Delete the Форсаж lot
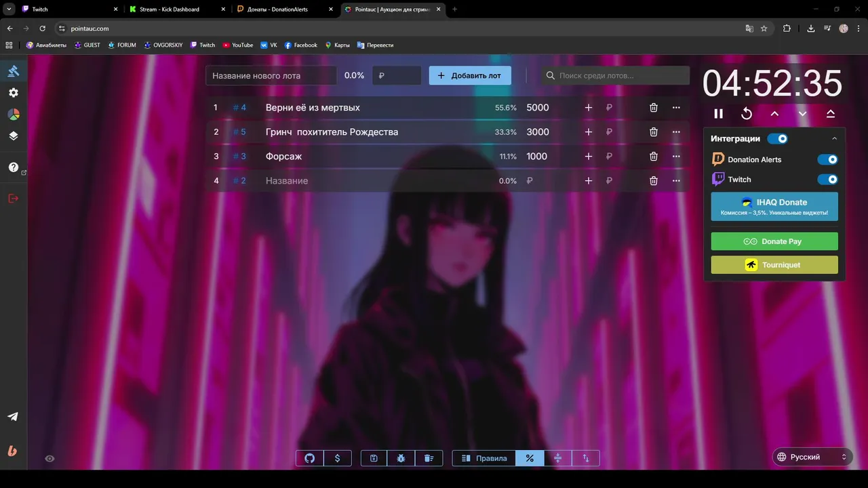The width and height of the screenshot is (868, 488). (x=654, y=157)
